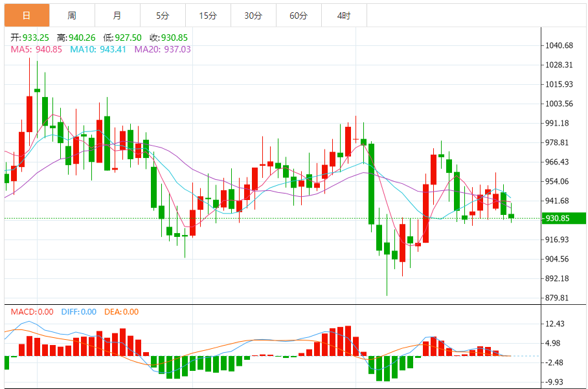Open the 4时 interval tab
The width and height of the screenshot is (588, 389).
pyautogui.click(x=344, y=16)
